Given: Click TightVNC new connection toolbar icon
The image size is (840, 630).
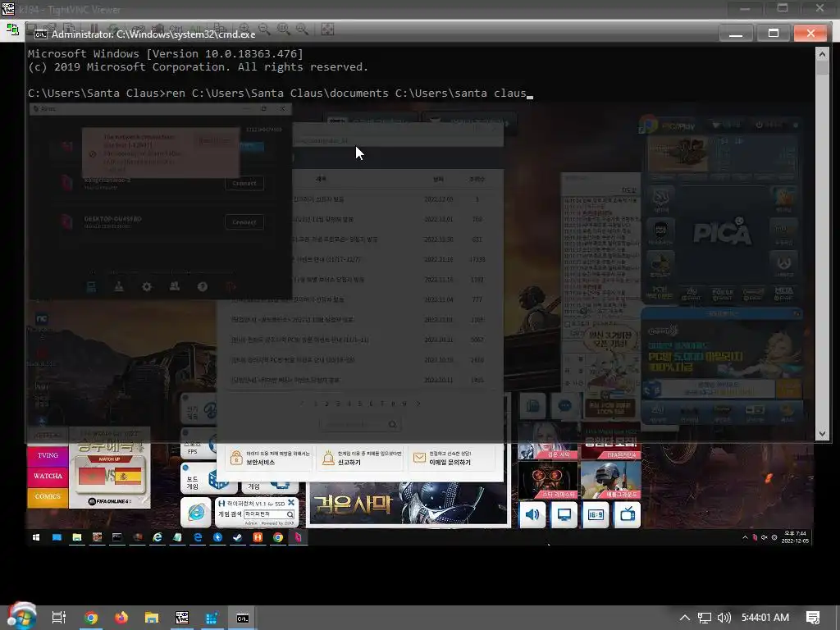Looking at the screenshot, I should pos(13,29).
